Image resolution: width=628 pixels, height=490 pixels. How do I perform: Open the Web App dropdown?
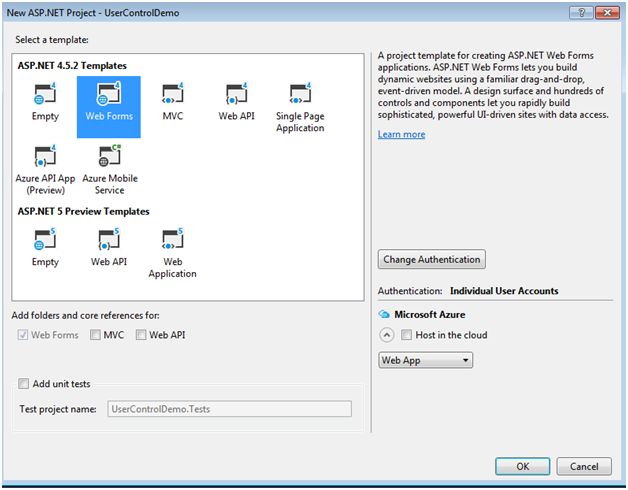425,360
